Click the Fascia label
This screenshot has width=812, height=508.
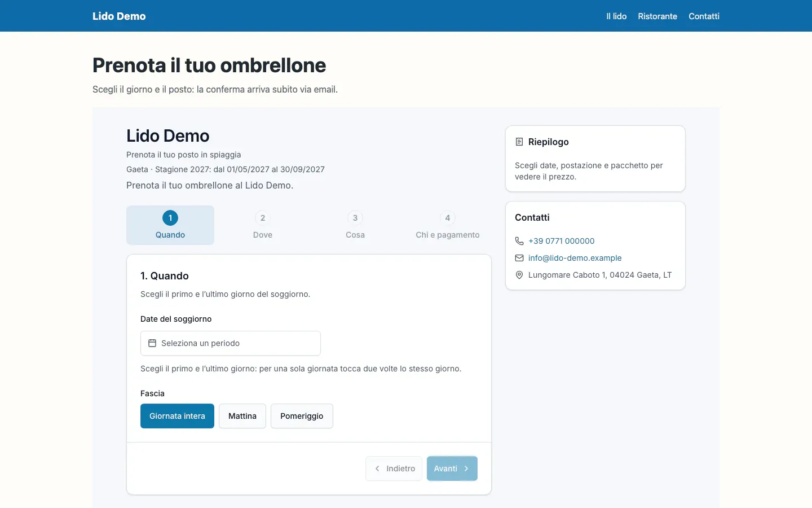pyautogui.click(x=152, y=393)
